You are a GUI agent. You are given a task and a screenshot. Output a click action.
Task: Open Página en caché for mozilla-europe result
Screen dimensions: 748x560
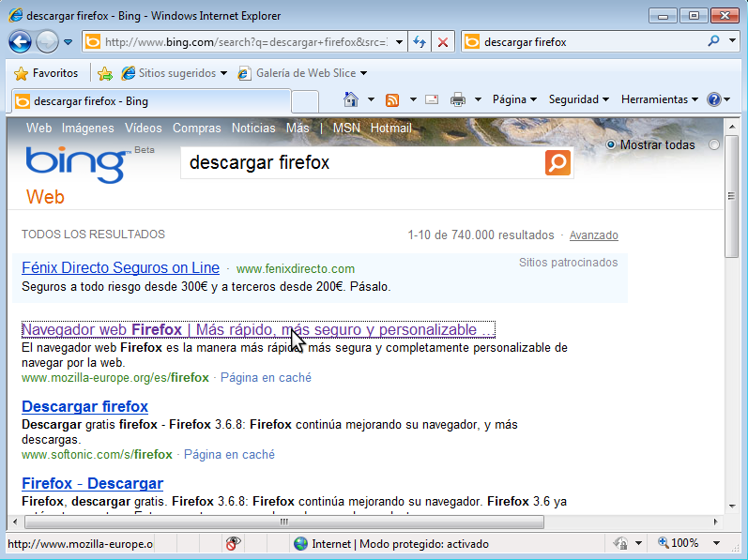click(266, 377)
